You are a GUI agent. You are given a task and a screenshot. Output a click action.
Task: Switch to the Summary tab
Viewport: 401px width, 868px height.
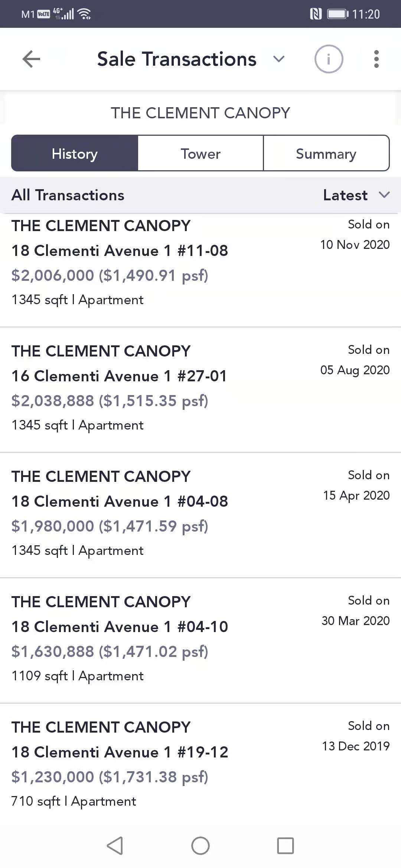click(x=326, y=153)
